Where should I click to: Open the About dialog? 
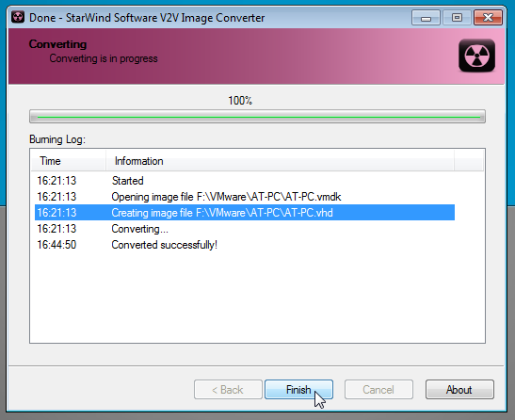pyautogui.click(x=459, y=390)
